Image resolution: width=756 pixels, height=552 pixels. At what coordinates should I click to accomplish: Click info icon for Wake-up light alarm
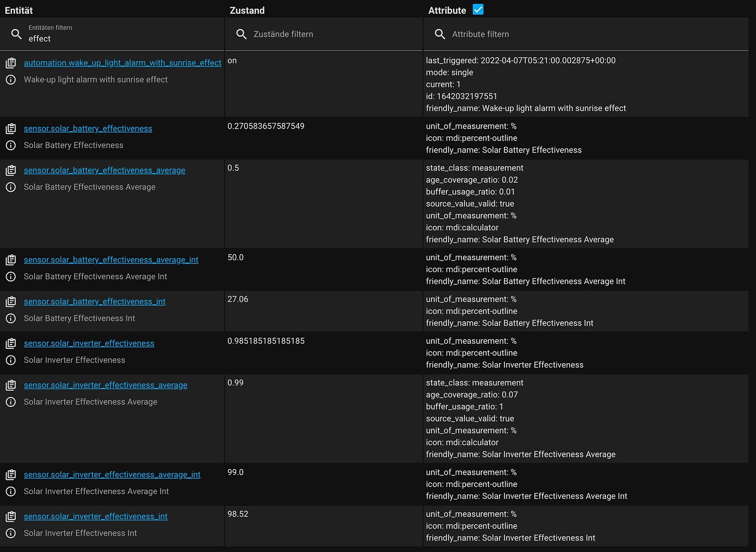click(10, 79)
